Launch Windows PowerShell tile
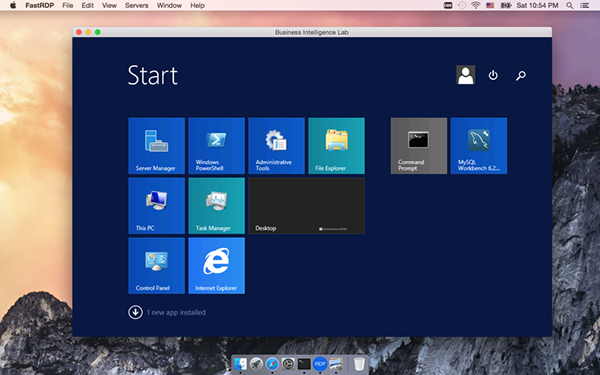This screenshot has height=375, width=600. point(217,146)
